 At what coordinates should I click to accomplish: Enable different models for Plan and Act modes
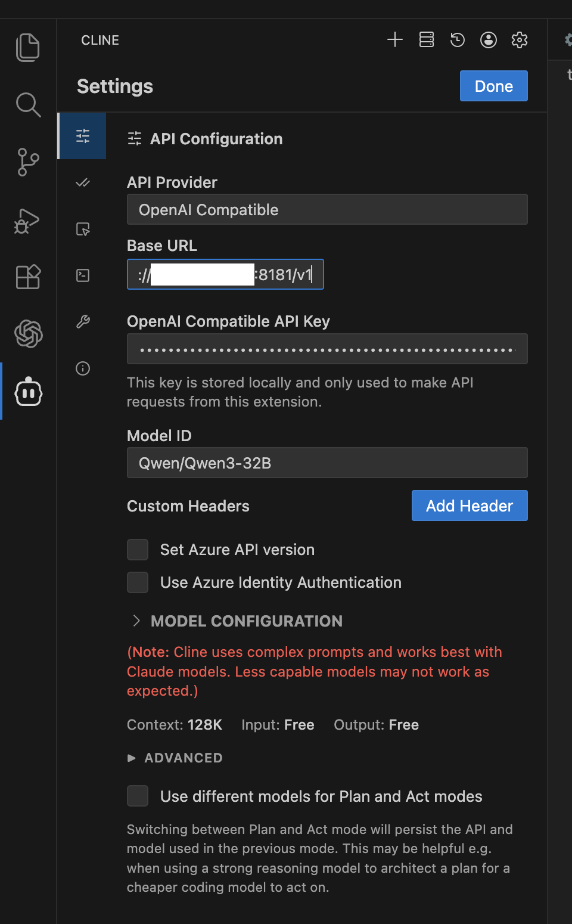coord(138,796)
